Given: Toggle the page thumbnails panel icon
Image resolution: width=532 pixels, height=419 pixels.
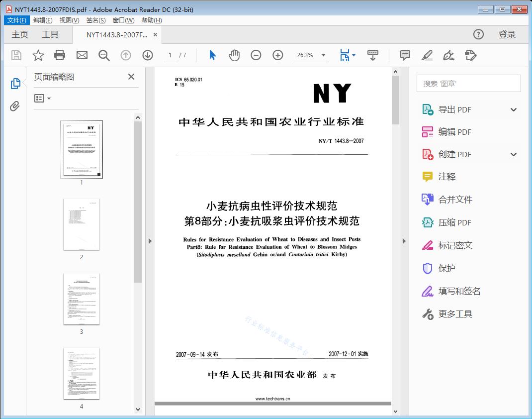Looking at the screenshot, I should point(15,84).
